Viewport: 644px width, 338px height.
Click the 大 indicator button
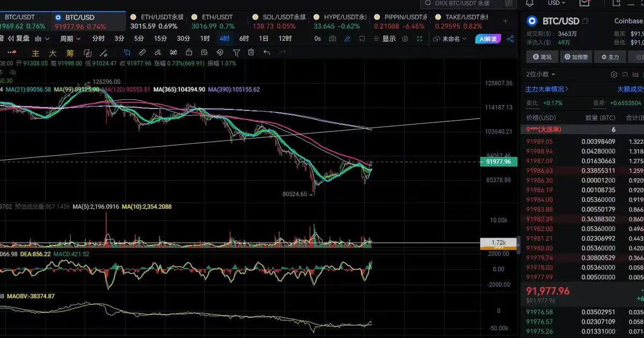[x=53, y=53]
